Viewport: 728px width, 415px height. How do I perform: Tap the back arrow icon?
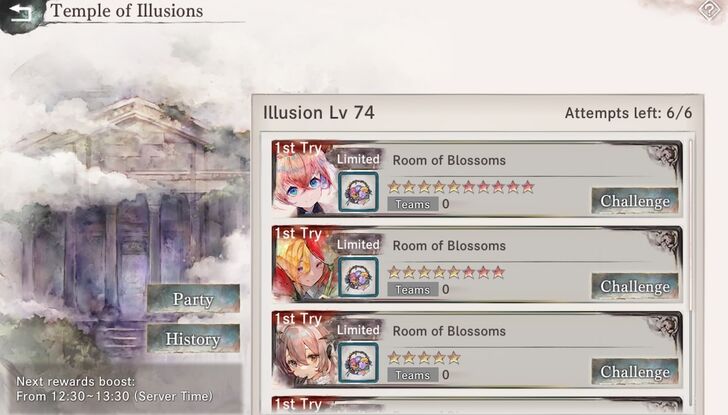pos(21,13)
